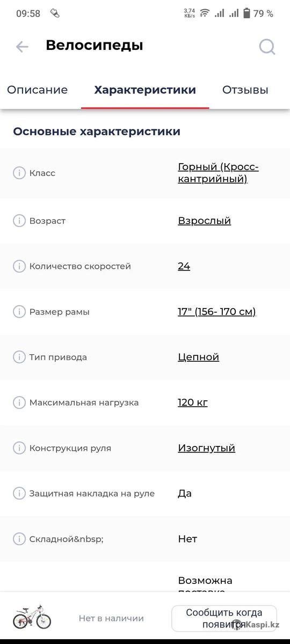Tap info icon beside Защитная накладка на руле
This screenshot has width=290, height=644.
coord(19,493)
